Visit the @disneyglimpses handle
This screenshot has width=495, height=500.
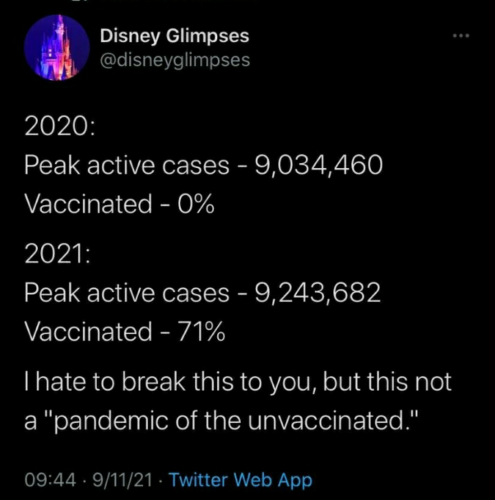click(175, 60)
